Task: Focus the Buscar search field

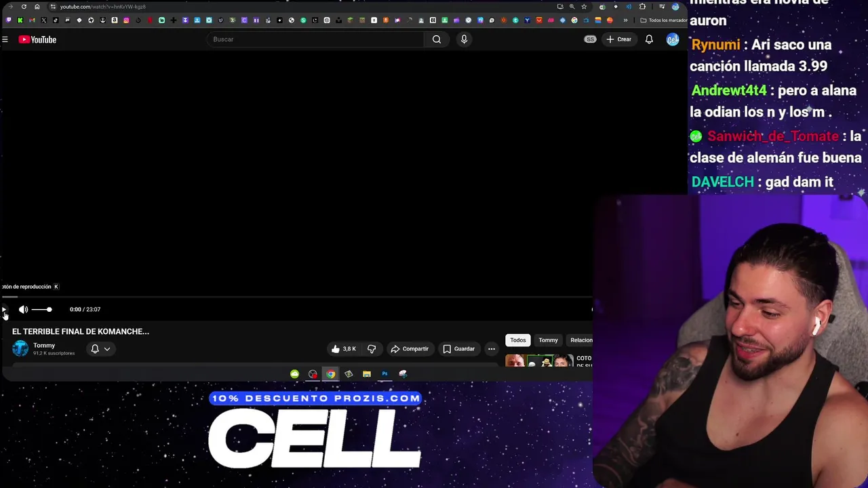Action: click(315, 39)
